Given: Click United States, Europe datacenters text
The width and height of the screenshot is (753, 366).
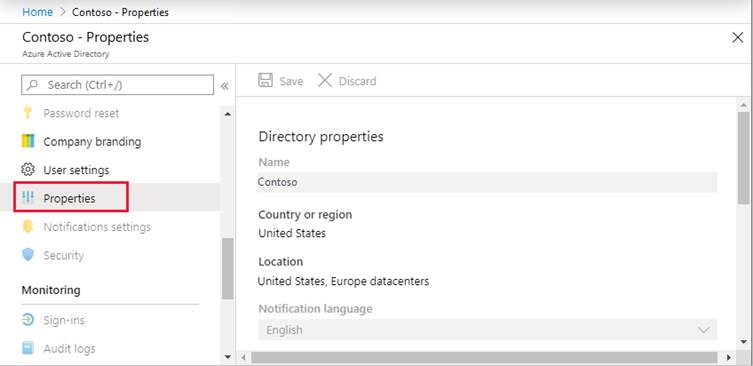Looking at the screenshot, I should click(x=343, y=281).
